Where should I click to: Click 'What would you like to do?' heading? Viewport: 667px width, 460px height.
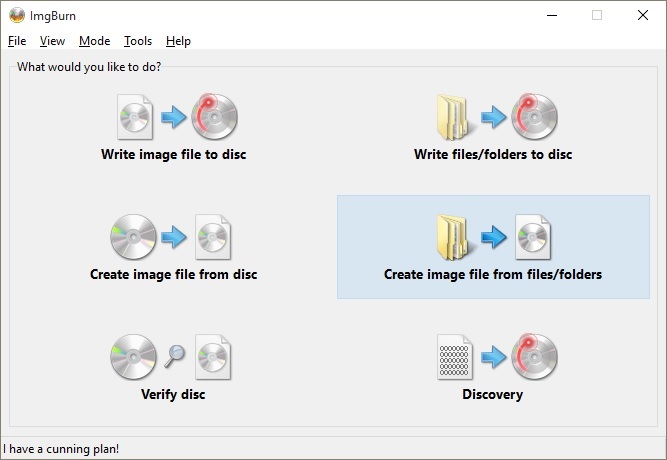[89, 67]
